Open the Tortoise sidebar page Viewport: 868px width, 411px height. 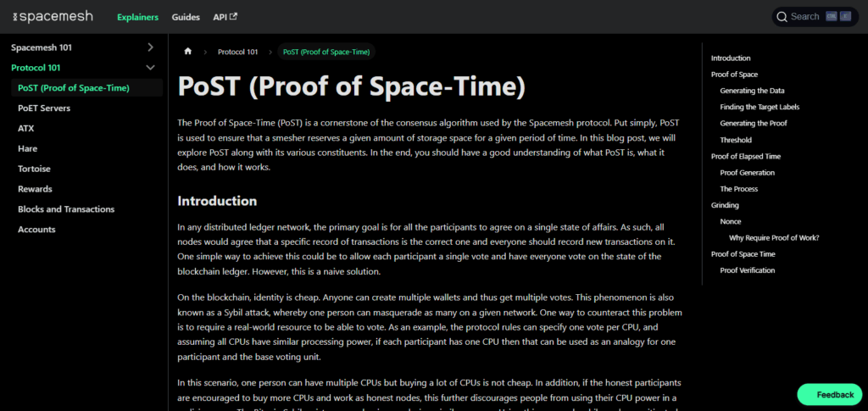tap(34, 169)
